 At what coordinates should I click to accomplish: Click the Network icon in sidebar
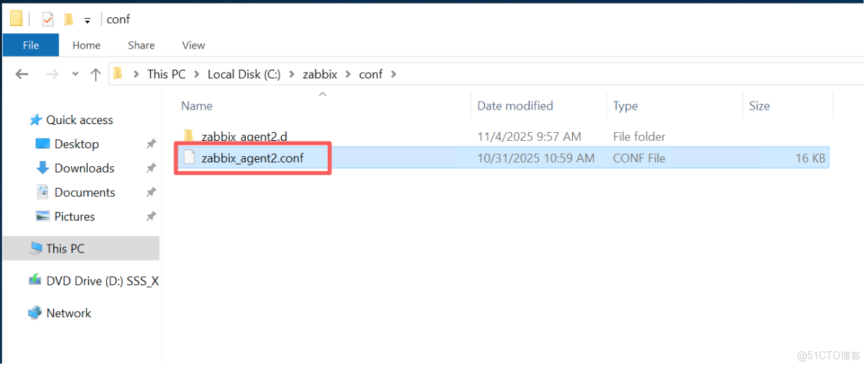[x=34, y=313]
